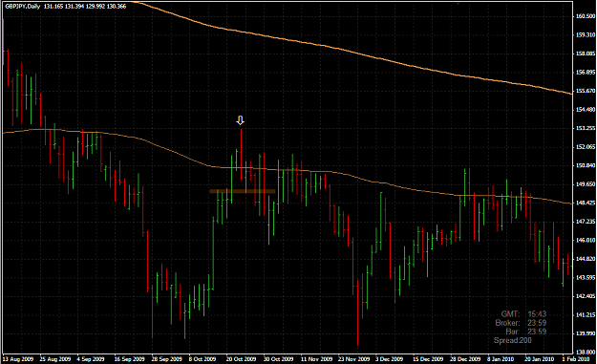Click the 139.990 price label
This screenshot has height=364, width=597.
tap(586, 333)
